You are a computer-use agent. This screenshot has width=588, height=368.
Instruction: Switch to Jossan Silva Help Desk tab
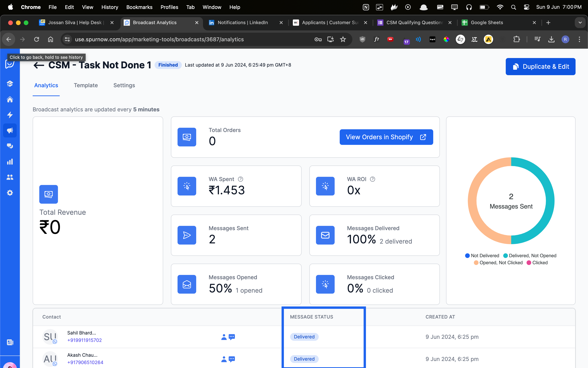point(76,23)
